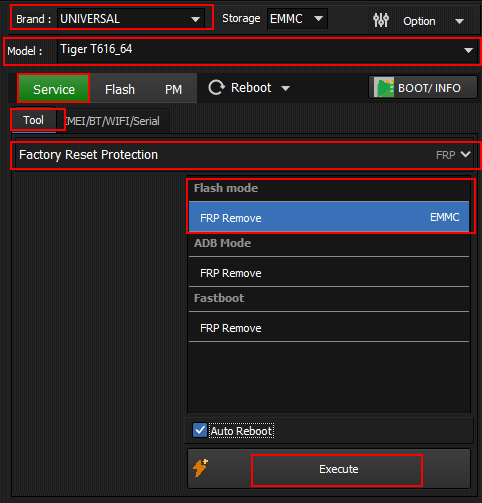Open the IMEI/BT/WIFI/Serial tab
This screenshot has width=482, height=503.
(x=113, y=121)
